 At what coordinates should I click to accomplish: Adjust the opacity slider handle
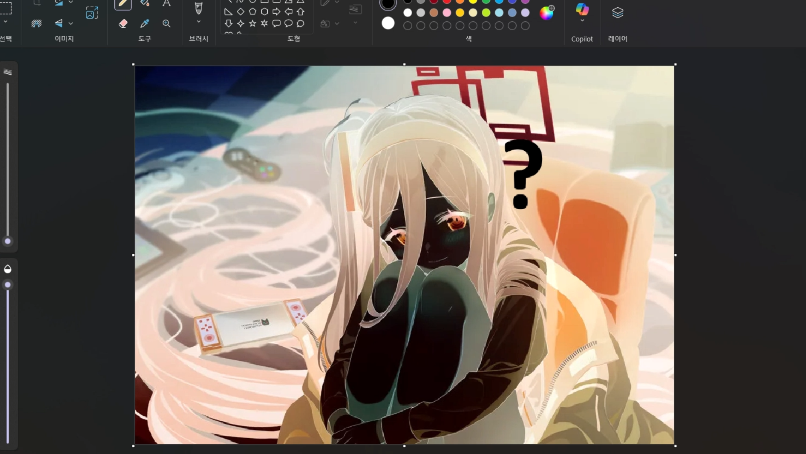tap(8, 285)
